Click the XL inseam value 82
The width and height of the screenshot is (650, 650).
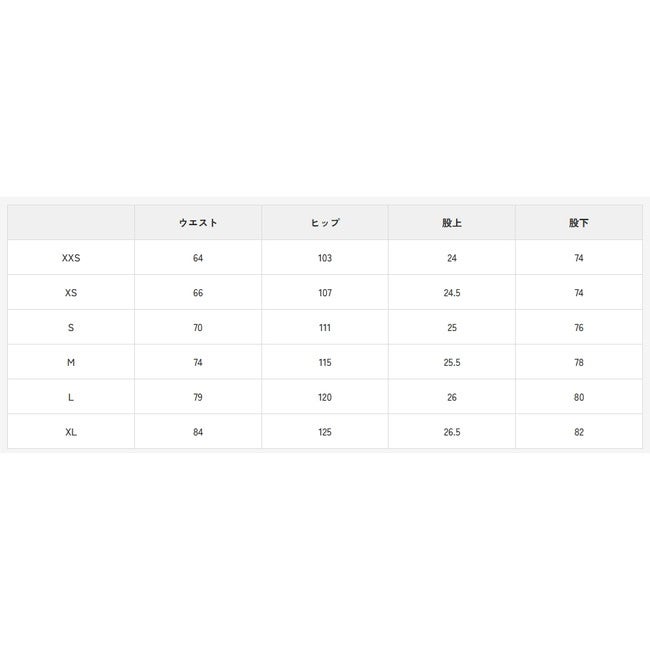pos(579,432)
